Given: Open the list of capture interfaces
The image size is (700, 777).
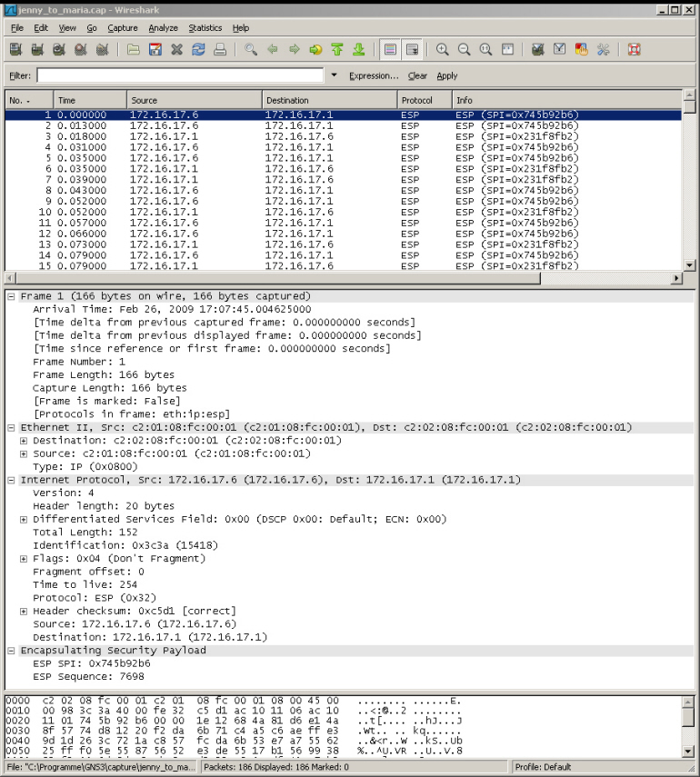Looking at the screenshot, I should click(x=15, y=49).
